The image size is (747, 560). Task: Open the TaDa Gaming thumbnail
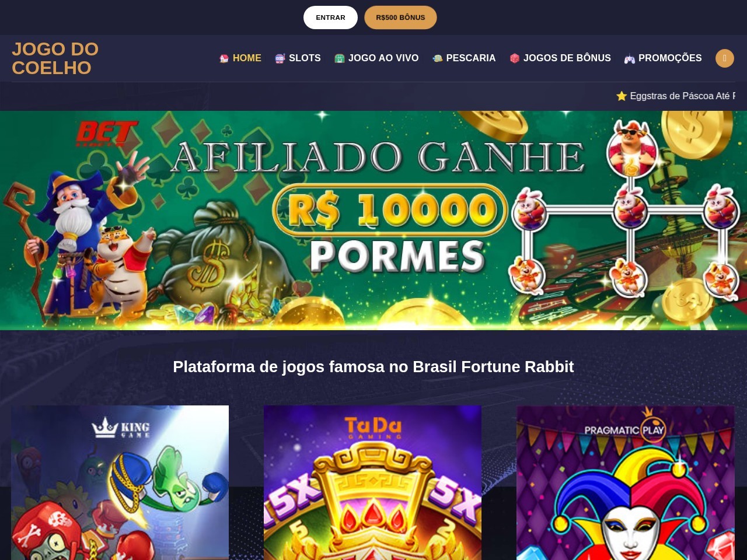coord(372,483)
